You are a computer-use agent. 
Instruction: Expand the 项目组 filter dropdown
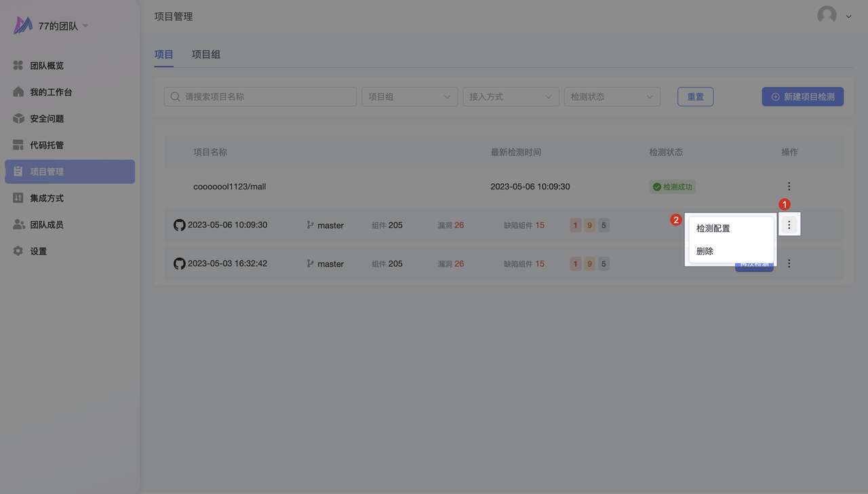pos(409,97)
